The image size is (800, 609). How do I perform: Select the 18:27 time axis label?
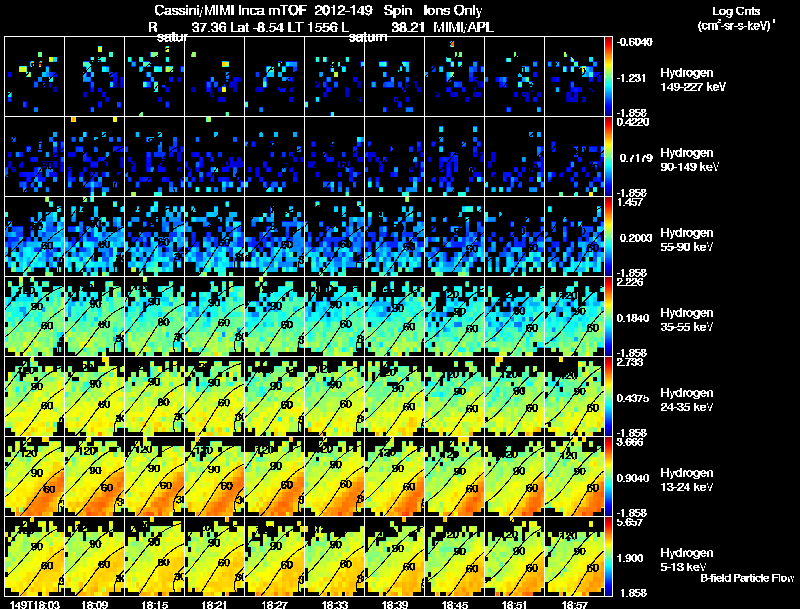[x=274, y=604]
